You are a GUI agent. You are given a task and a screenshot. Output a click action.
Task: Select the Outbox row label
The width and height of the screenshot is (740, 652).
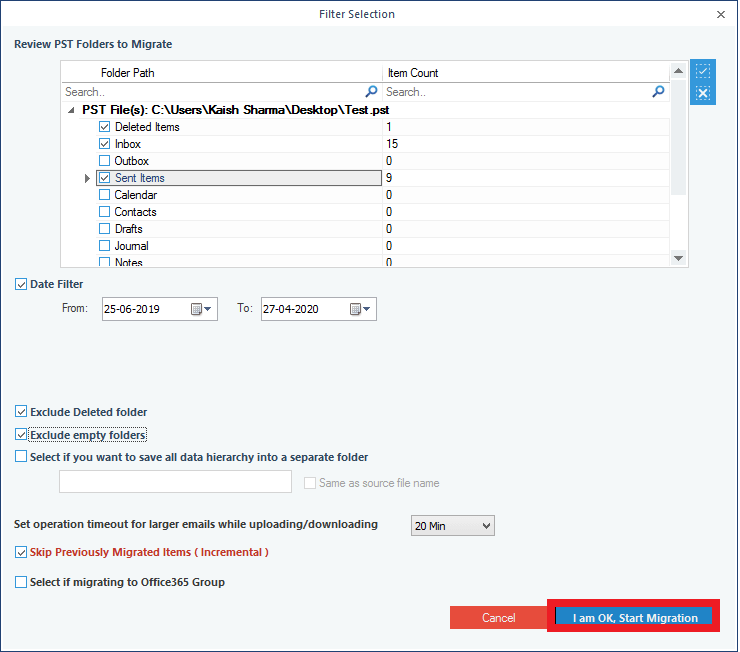(132, 161)
